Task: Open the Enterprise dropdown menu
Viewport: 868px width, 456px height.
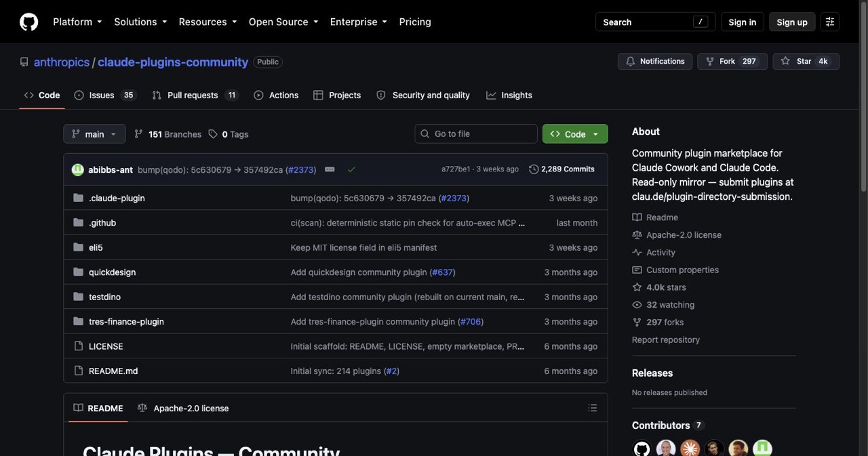Action: tap(359, 22)
